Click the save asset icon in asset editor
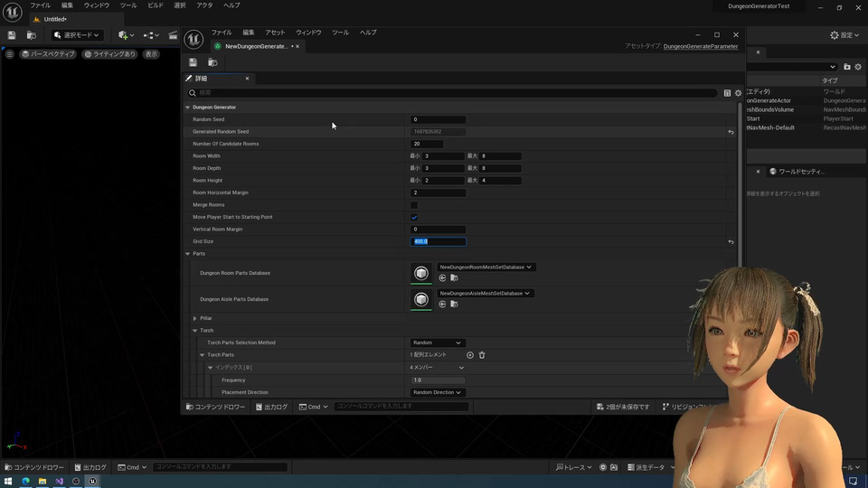Viewport: 868px width, 488px height. pyautogui.click(x=193, y=62)
